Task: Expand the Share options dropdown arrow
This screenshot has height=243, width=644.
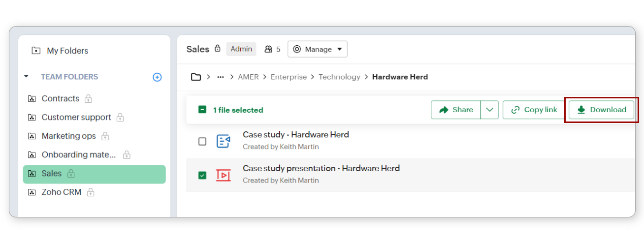Action: (489, 110)
